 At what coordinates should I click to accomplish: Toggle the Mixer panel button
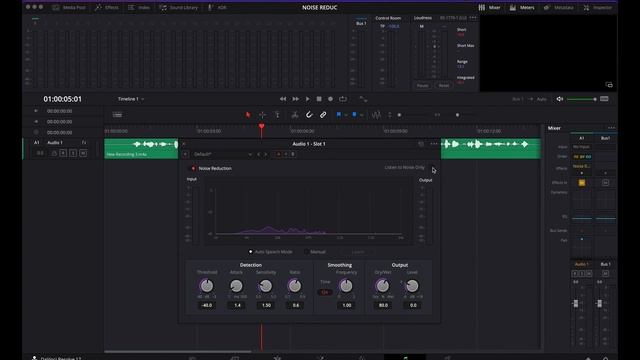(489, 7)
